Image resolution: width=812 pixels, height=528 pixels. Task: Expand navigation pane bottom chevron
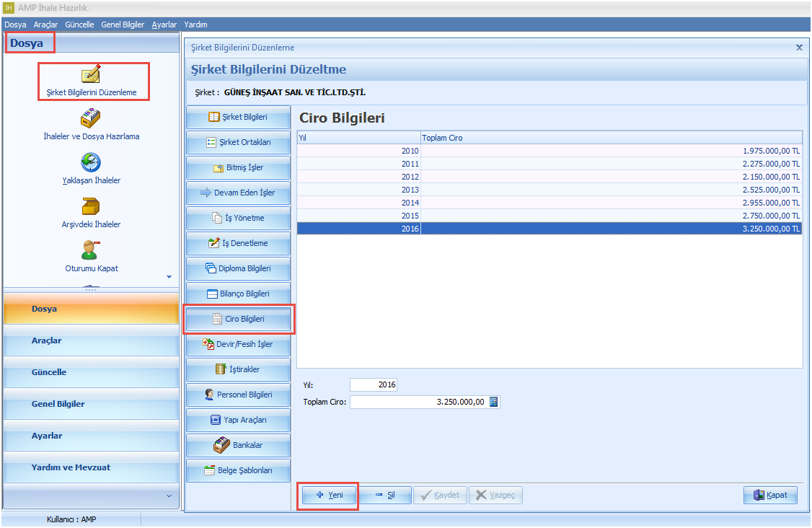pos(169,496)
